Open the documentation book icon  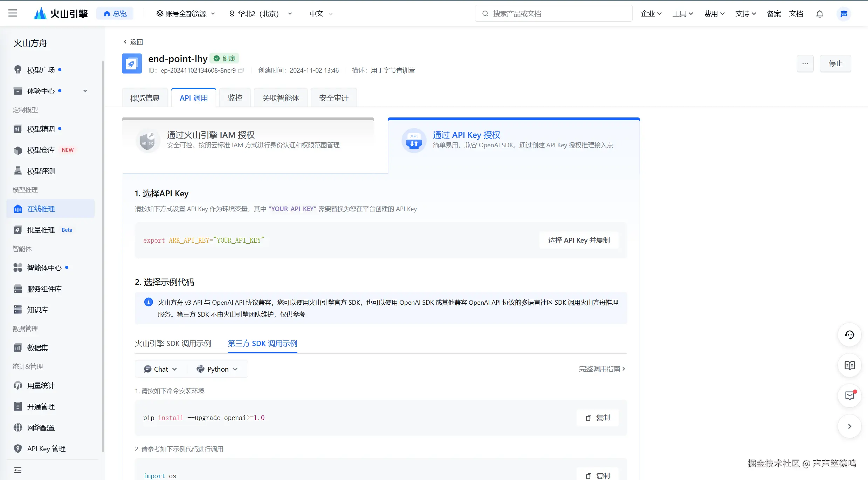pyautogui.click(x=849, y=366)
